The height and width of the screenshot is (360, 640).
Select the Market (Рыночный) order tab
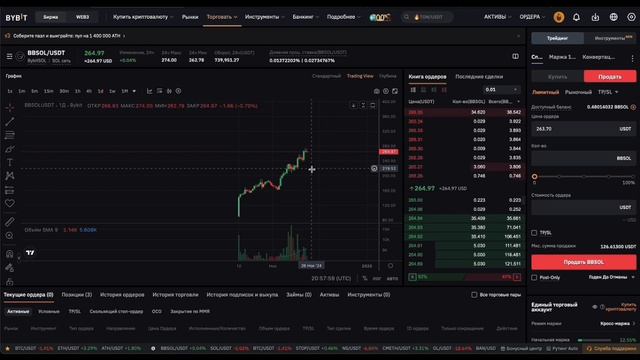578,92
